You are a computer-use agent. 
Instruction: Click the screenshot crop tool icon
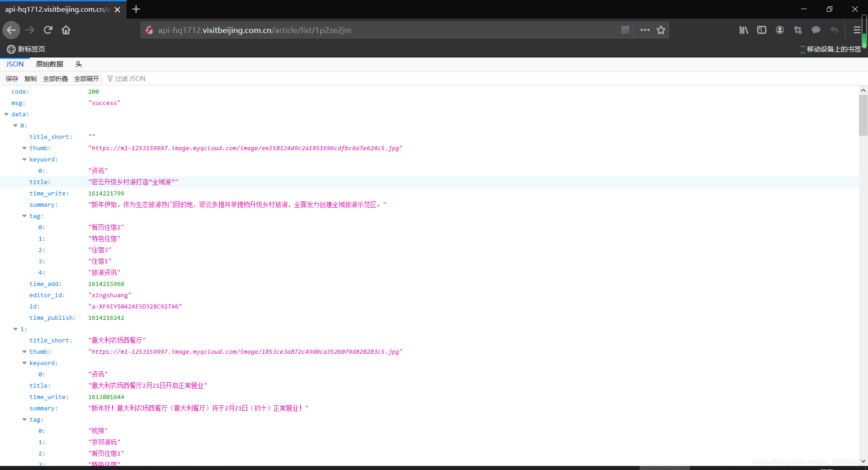tap(798, 30)
